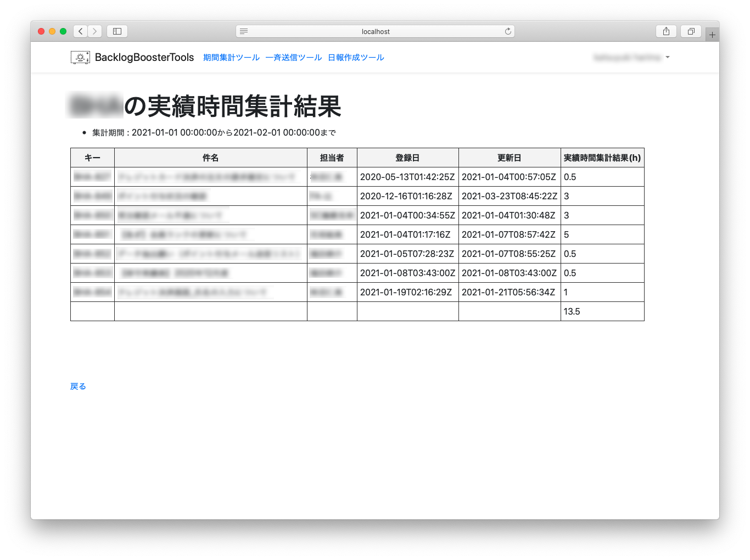Viewport: 750px width, 560px height.
Task: Open the 期間集計ツール menu item
Action: [231, 58]
